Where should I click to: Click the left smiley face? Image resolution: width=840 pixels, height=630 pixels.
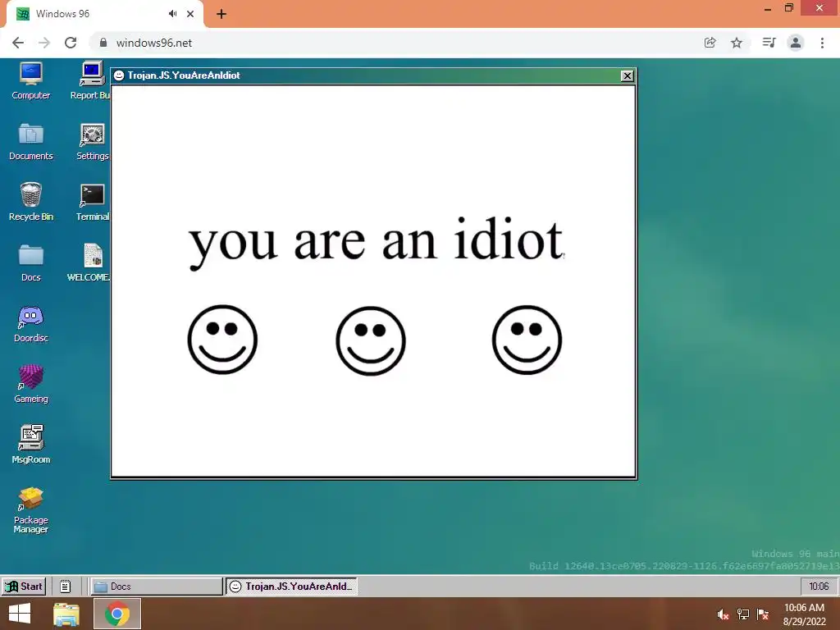[x=222, y=340]
